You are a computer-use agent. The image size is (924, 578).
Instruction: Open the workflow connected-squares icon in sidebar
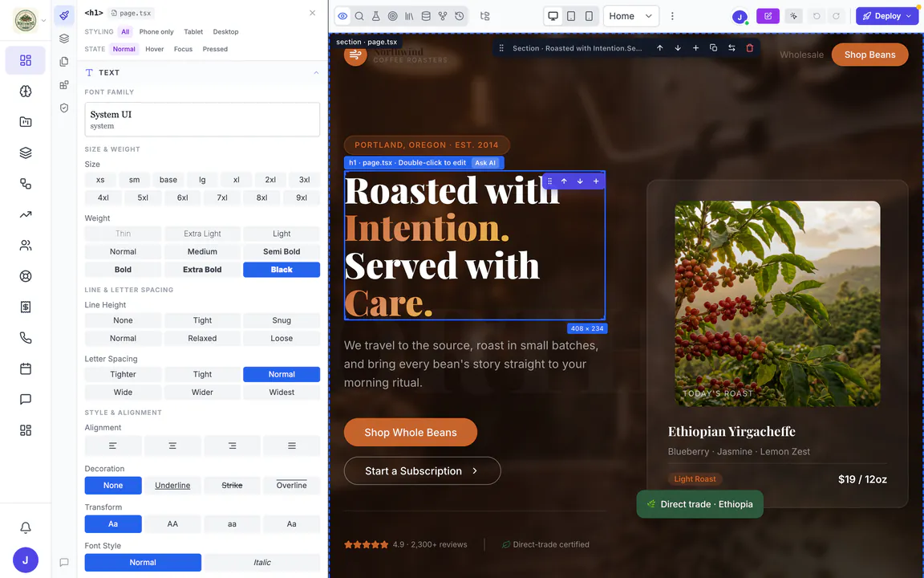click(26, 183)
